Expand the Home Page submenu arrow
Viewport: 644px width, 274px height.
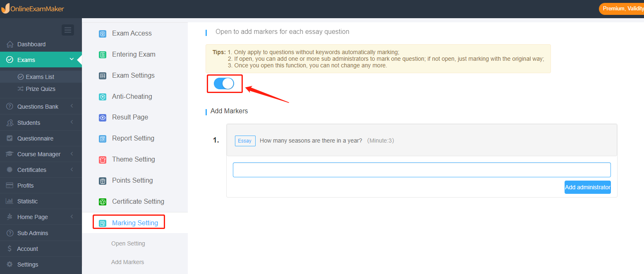pos(72,217)
